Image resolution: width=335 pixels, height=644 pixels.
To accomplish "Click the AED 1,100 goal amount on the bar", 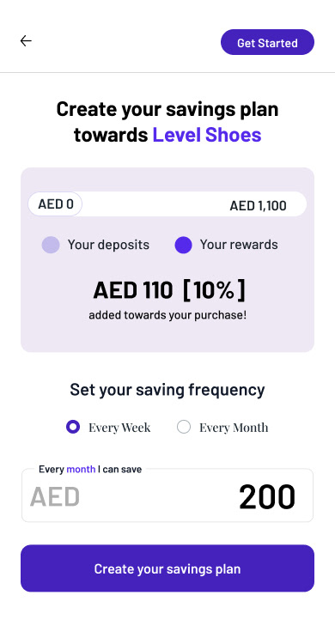I will pos(258,206).
